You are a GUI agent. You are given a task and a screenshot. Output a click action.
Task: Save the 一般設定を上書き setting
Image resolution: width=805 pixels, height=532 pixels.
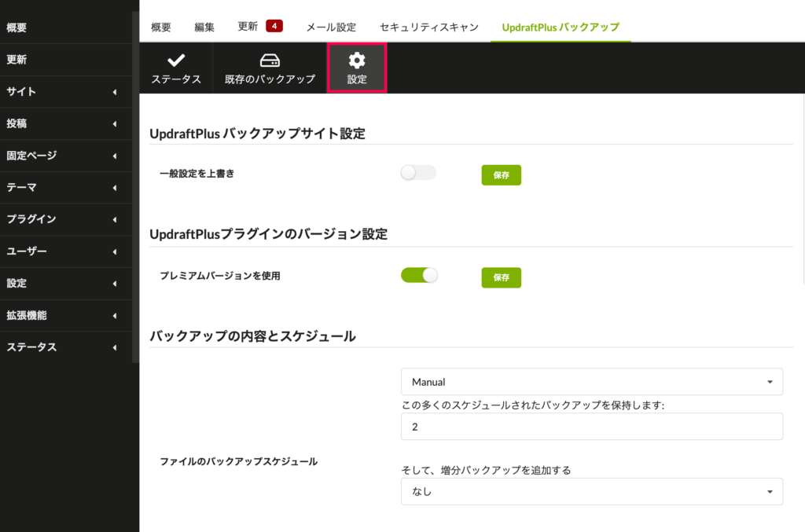(x=501, y=175)
